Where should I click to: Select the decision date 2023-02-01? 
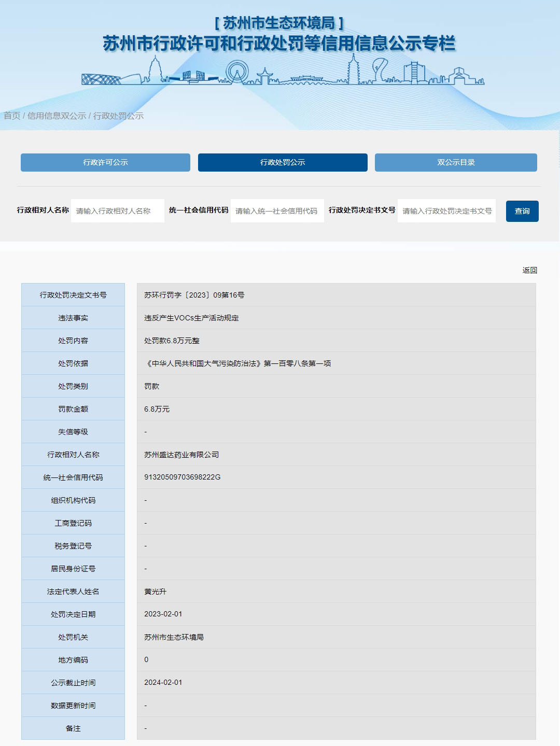[x=163, y=614]
